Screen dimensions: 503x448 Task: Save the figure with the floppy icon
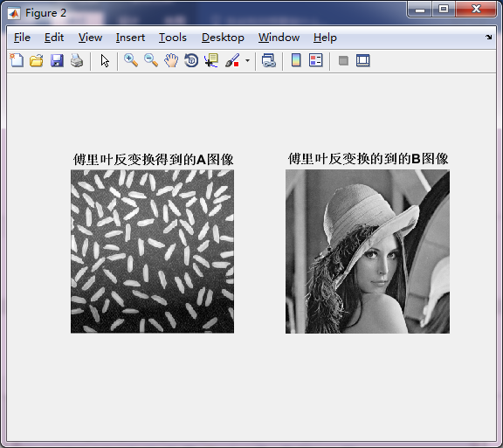(x=57, y=60)
